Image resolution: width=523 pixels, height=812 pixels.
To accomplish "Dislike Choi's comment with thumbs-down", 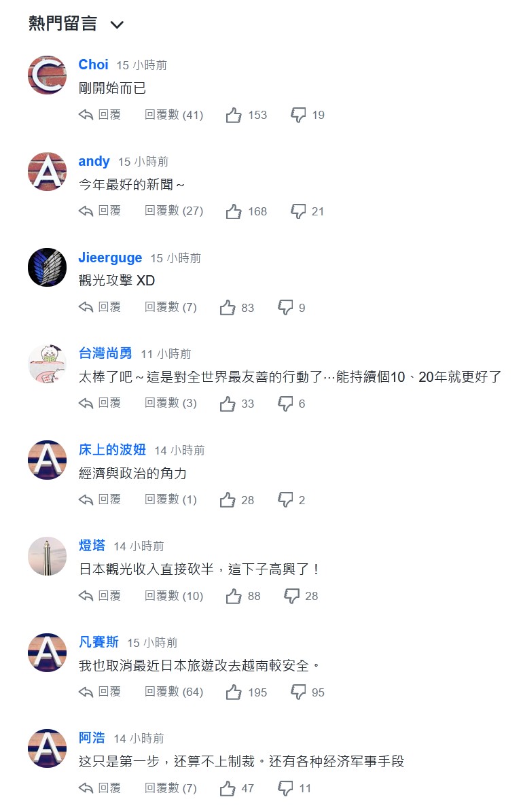I will (x=298, y=115).
